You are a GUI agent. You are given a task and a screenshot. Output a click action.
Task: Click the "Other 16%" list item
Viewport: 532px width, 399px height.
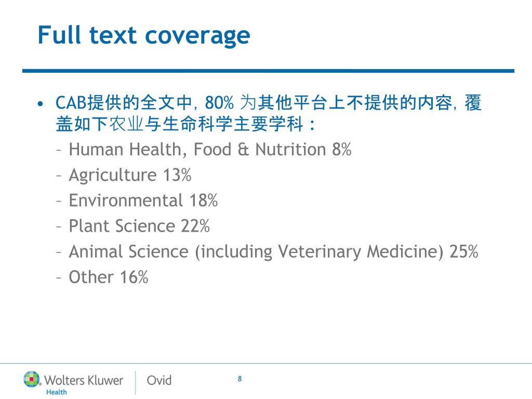coord(109,277)
